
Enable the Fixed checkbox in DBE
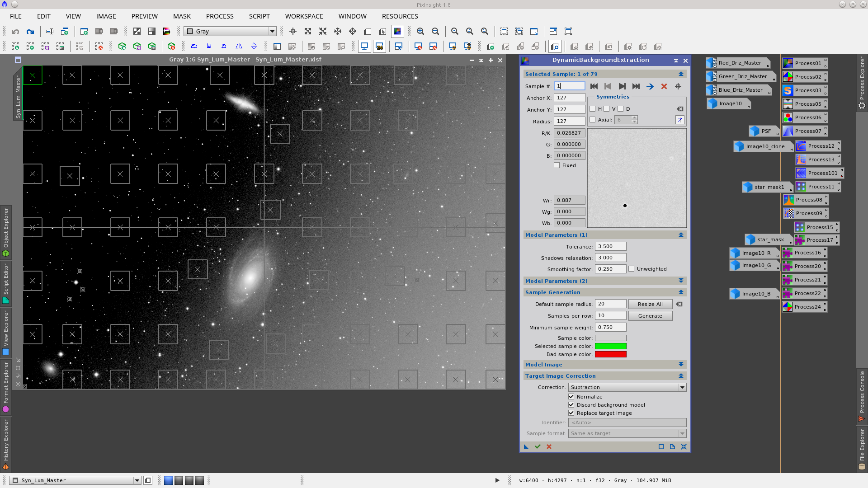(x=557, y=165)
